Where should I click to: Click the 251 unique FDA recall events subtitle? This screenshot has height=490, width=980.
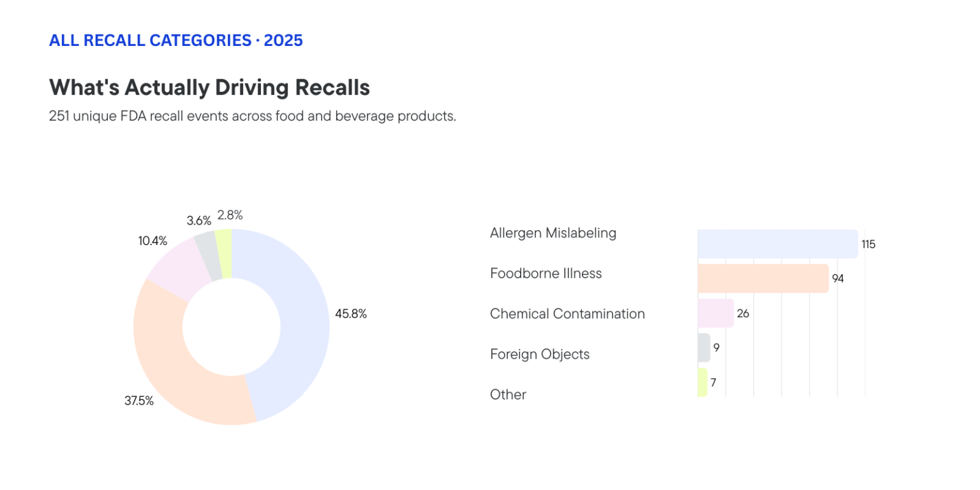252,117
